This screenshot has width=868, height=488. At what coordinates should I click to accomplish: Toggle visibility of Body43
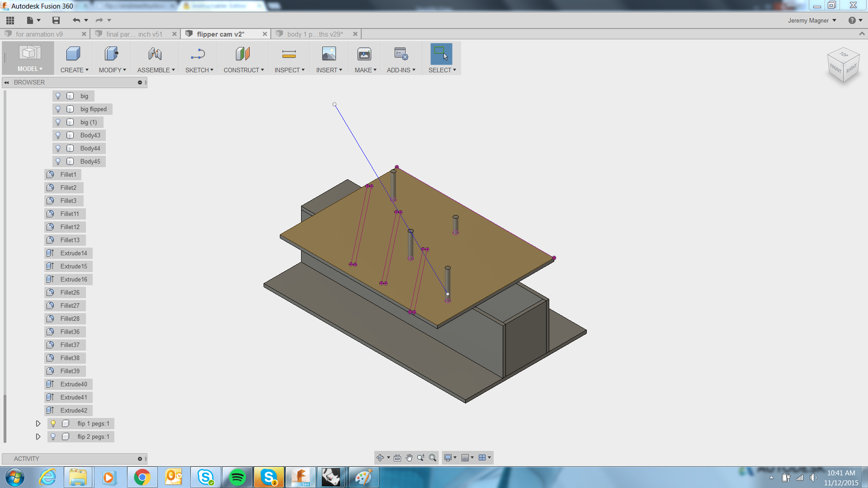click(58, 135)
